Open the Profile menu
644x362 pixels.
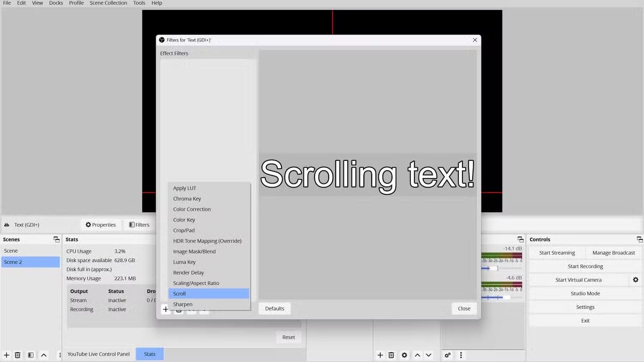point(76,3)
